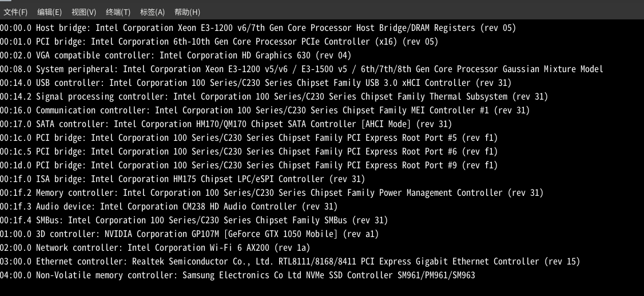
Task: Open the 视图(V) menu
Action: (x=84, y=12)
